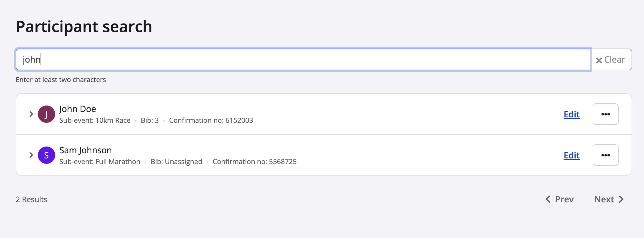Image resolution: width=644 pixels, height=238 pixels.
Task: Select the Sam Johnson participant name
Action: click(85, 150)
